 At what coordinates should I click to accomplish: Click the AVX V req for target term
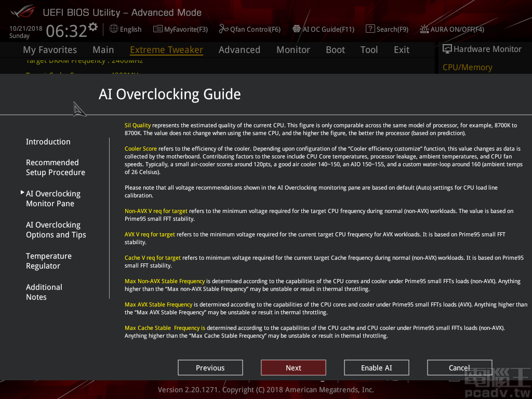[x=150, y=234]
